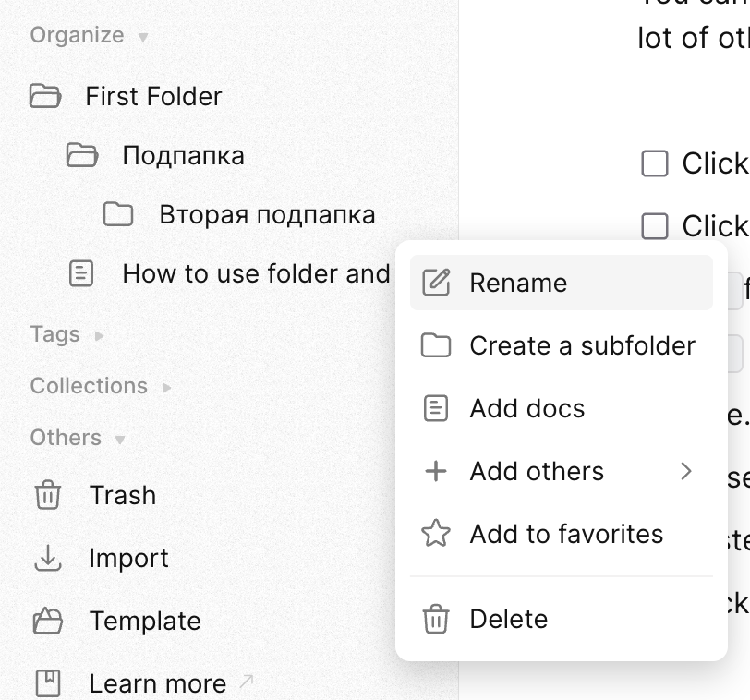Click the Trash bin icon in sidebar
This screenshot has width=750, height=700.
(47, 496)
